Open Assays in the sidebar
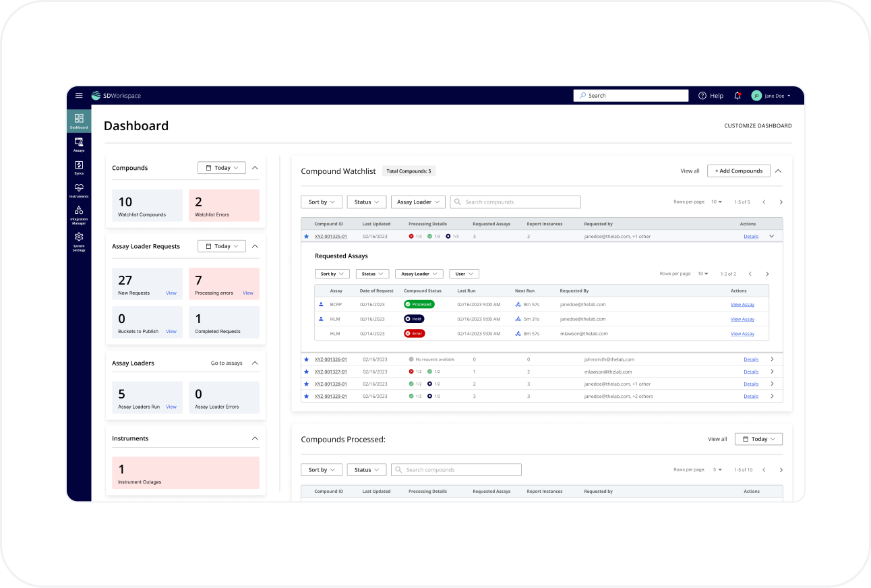Image resolution: width=871 pixels, height=588 pixels. pyautogui.click(x=79, y=144)
